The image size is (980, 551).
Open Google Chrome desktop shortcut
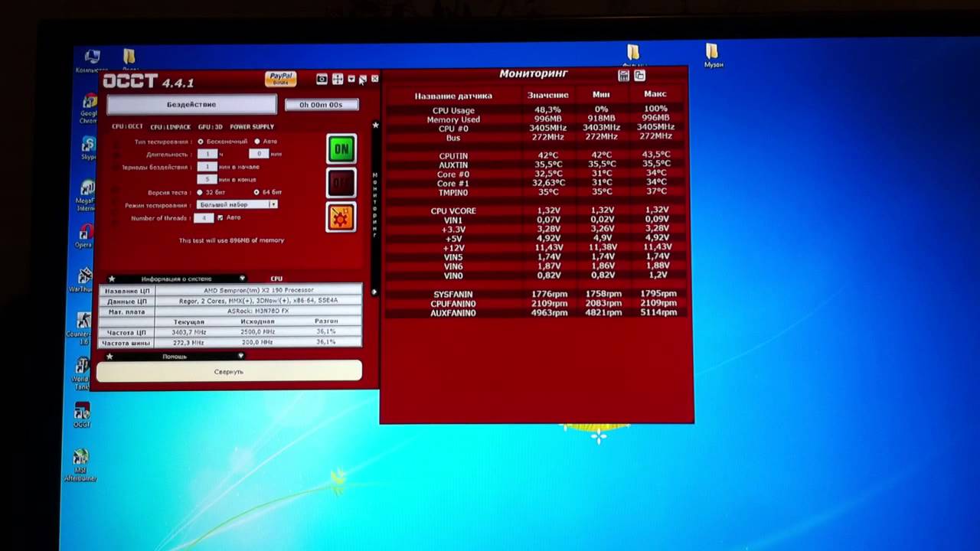pos(89,107)
